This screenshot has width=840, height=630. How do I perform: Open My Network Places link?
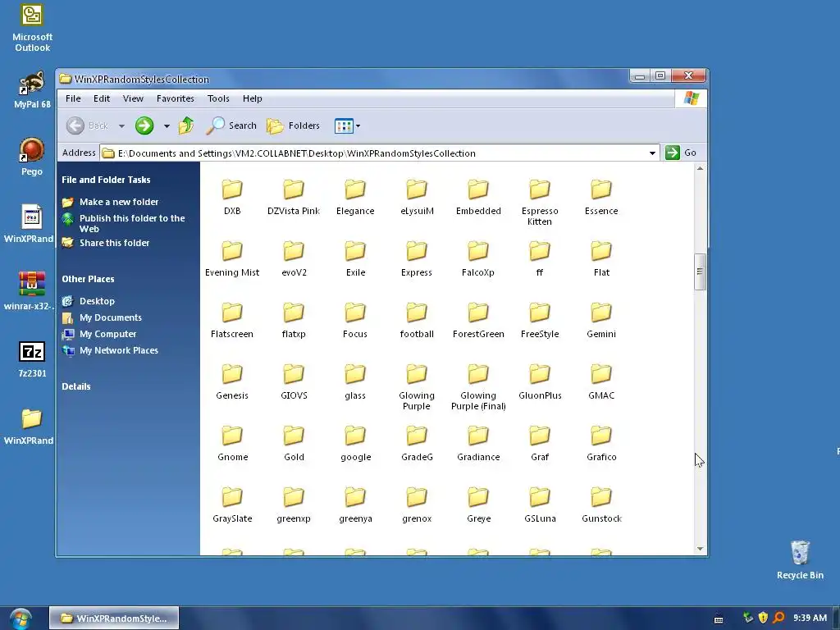[119, 350]
